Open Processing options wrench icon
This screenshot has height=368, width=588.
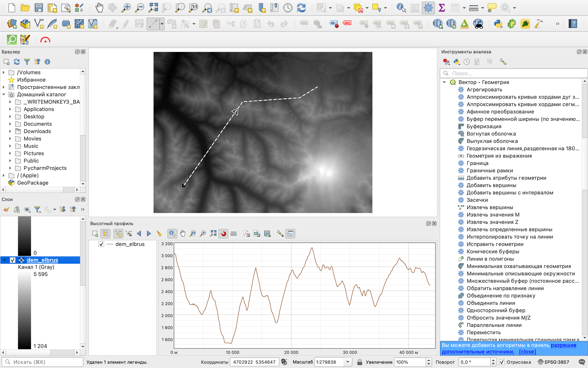(503, 62)
